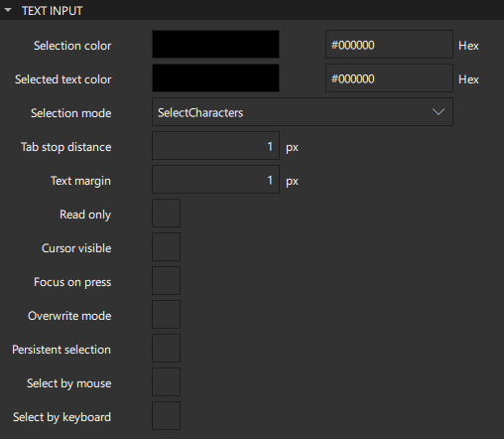Image resolution: width=504 pixels, height=439 pixels.
Task: Toggle the Select by keyboard checkbox
Action: click(x=166, y=416)
